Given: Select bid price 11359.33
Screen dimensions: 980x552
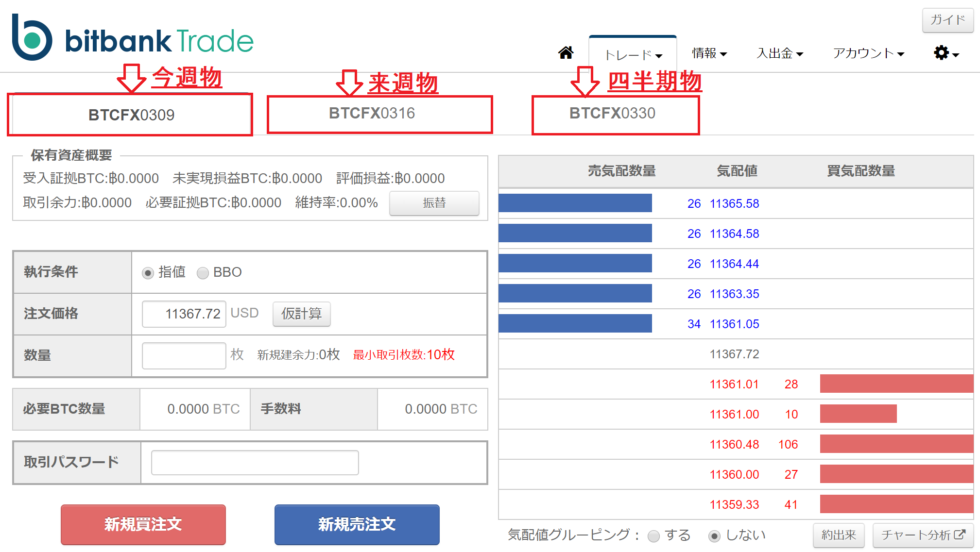Looking at the screenshot, I should (734, 504).
